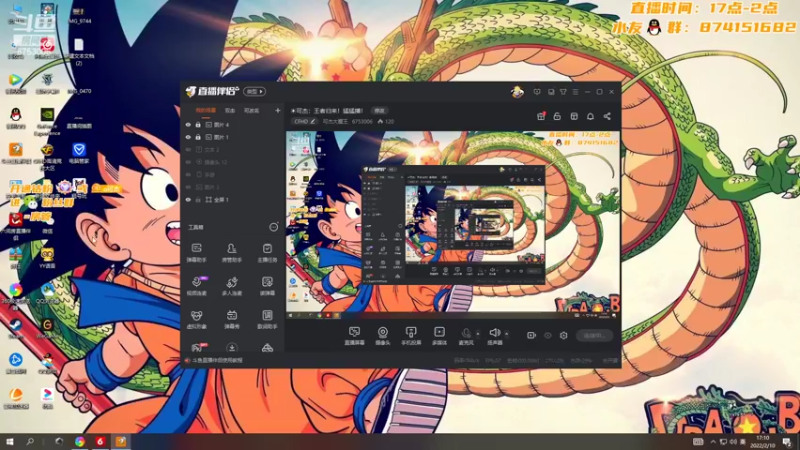Toggle visibility of 图片 4 layer
The height and width of the screenshot is (450, 800).
pyautogui.click(x=188, y=124)
